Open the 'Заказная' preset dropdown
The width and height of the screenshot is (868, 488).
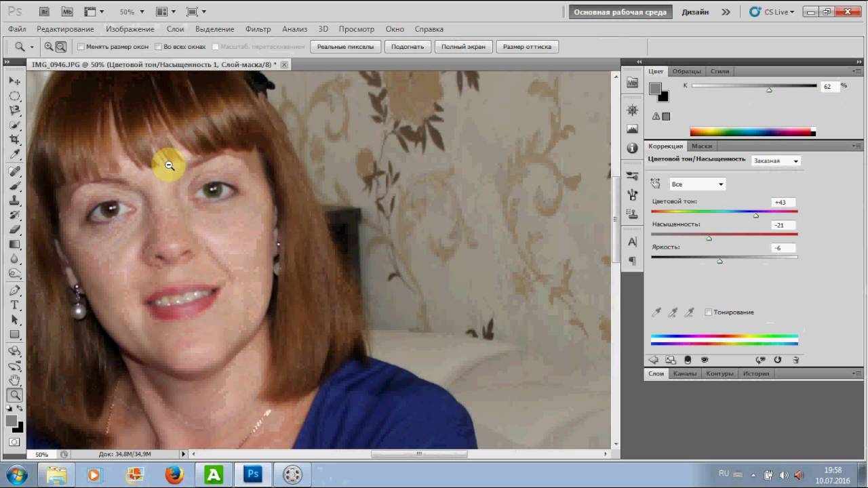tap(776, 161)
